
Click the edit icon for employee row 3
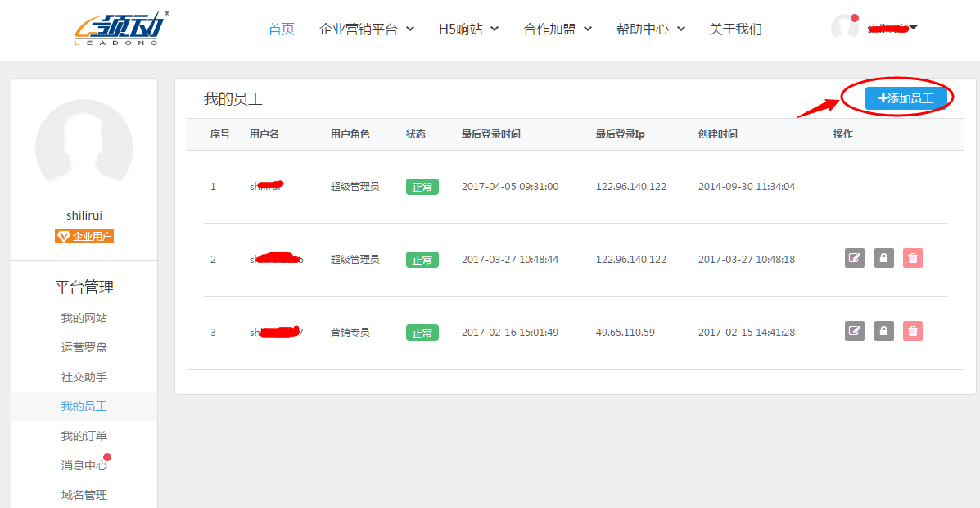855,331
